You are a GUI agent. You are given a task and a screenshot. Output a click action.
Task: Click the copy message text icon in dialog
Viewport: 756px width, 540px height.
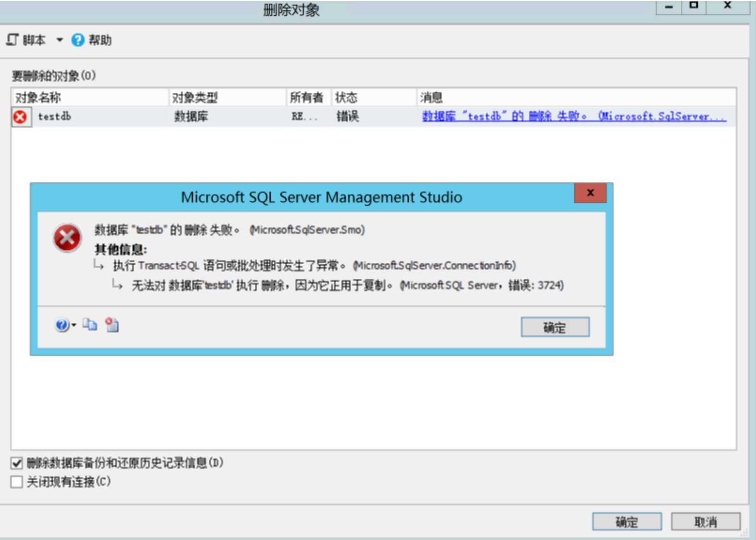[x=90, y=325]
